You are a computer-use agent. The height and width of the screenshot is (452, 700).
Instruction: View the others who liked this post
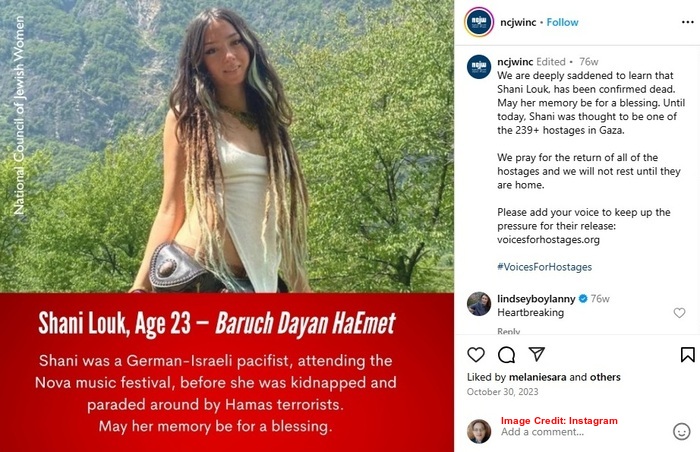pos(605,377)
